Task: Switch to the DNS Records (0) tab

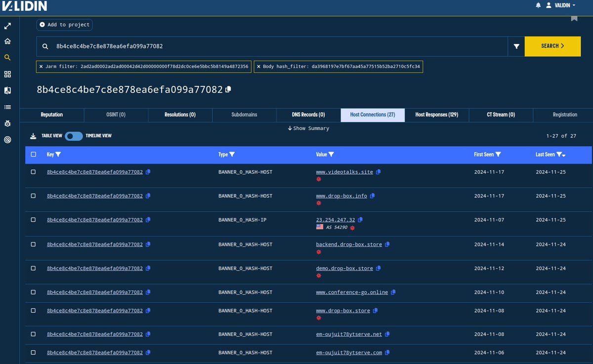Action: coord(308,115)
